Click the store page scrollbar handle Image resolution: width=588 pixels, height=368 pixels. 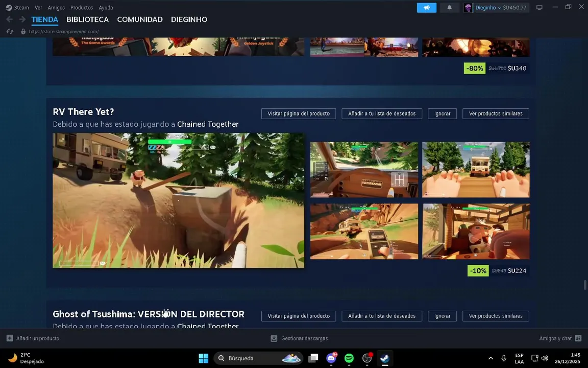(x=584, y=285)
